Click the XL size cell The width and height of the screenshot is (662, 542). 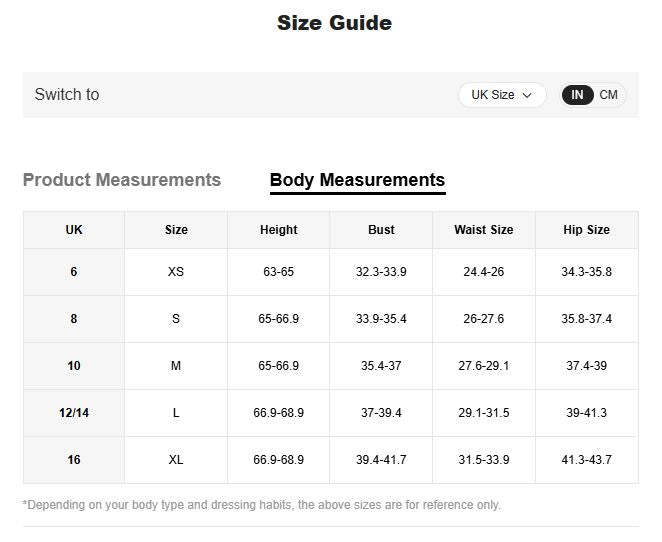click(x=176, y=460)
